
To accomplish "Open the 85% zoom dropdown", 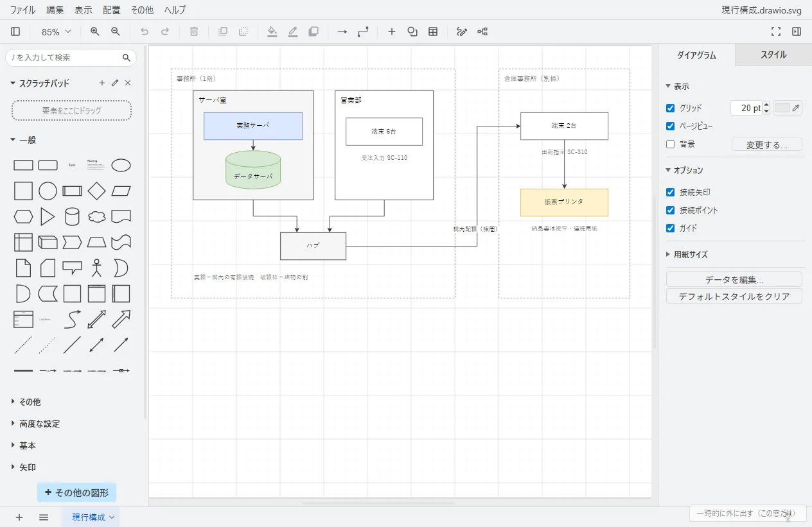I will point(57,31).
